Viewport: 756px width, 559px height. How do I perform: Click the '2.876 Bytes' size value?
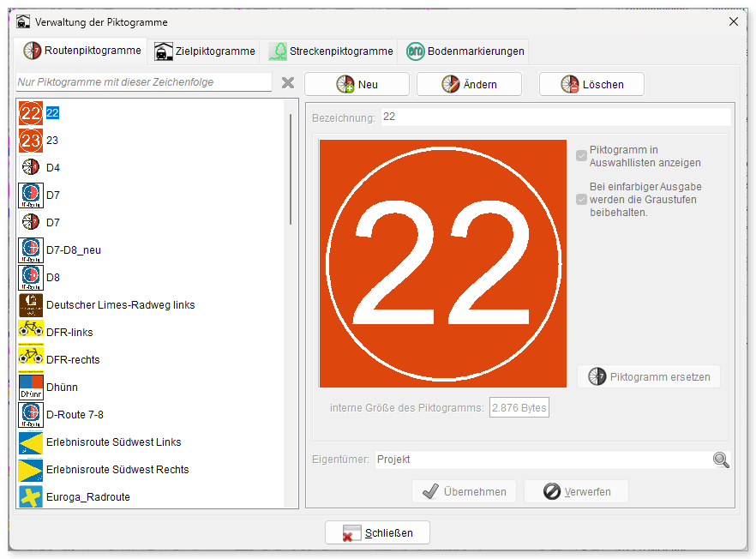[x=519, y=408]
